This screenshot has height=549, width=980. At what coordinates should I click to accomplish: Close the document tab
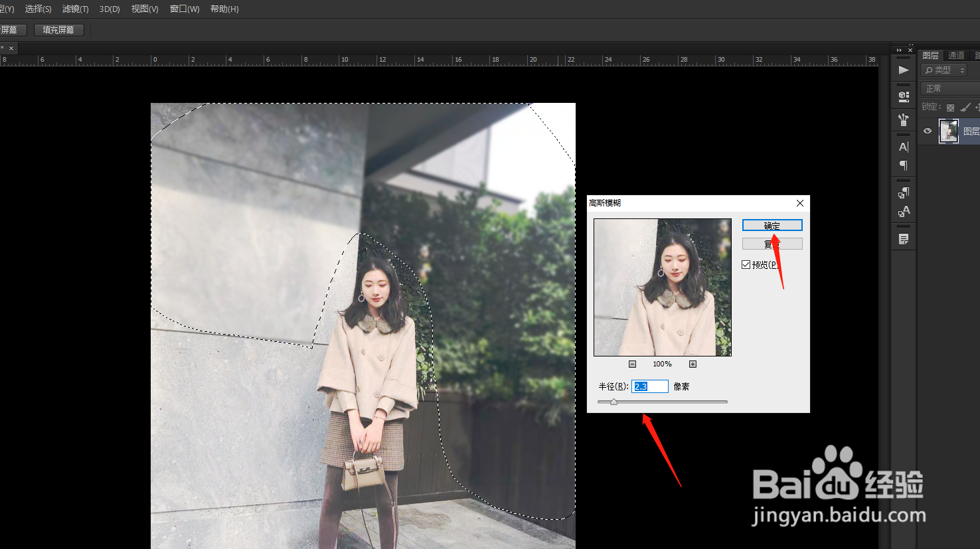point(11,48)
